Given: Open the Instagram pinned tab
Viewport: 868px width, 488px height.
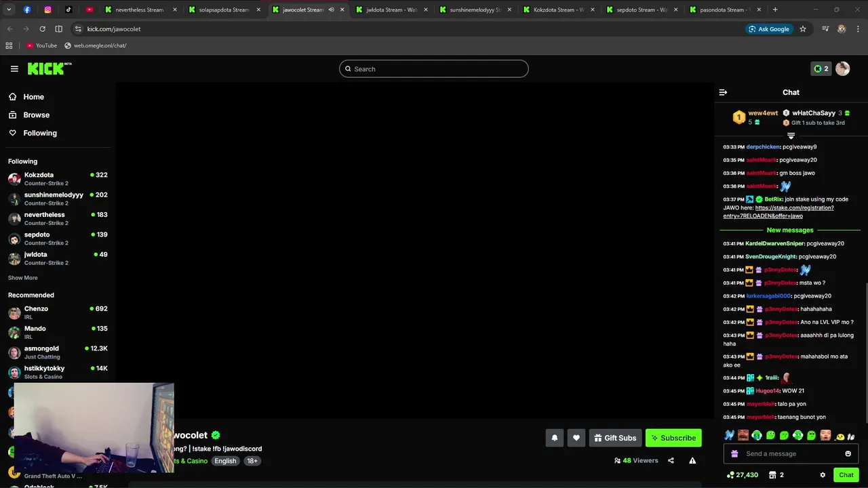Looking at the screenshot, I should pyautogui.click(x=48, y=9).
